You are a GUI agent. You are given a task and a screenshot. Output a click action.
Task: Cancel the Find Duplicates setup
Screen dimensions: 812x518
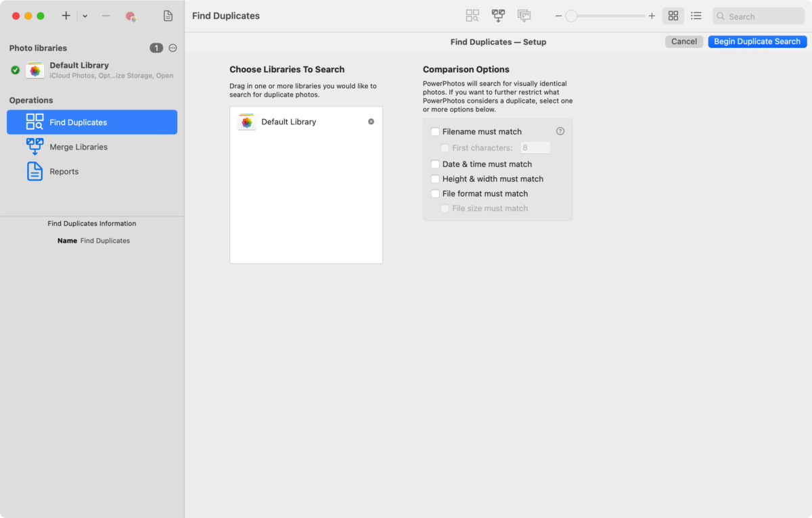[x=684, y=41]
